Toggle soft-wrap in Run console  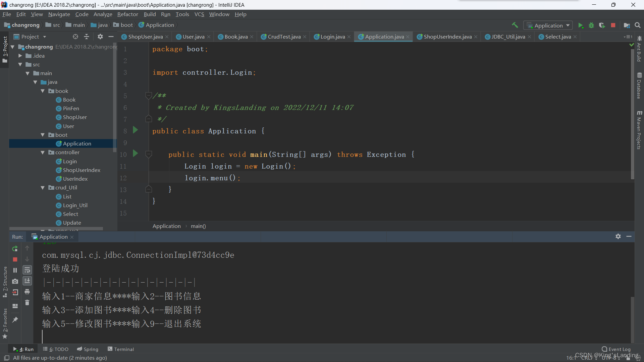click(27, 270)
